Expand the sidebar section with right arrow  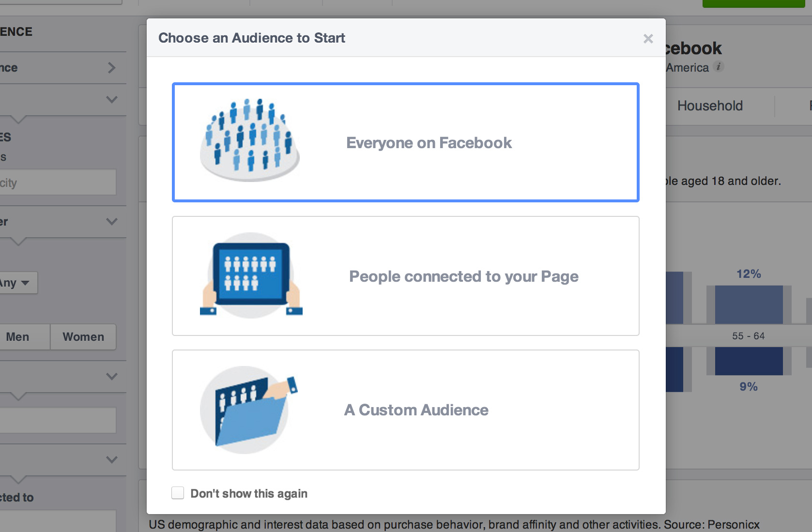pos(112,68)
